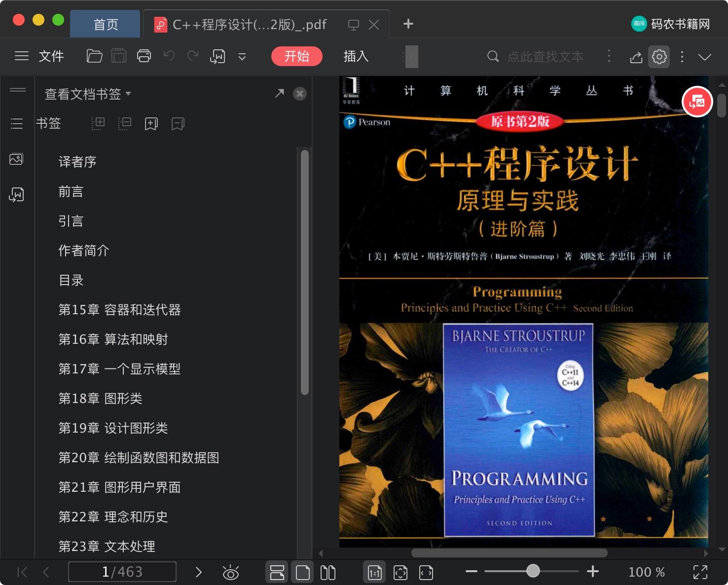Pop out the bookmark panel arrow

[x=280, y=93]
